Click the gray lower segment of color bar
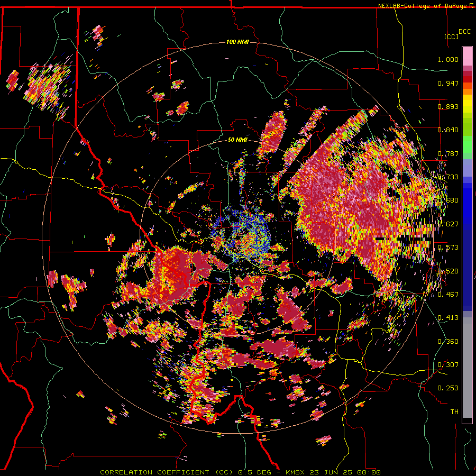 467,368
